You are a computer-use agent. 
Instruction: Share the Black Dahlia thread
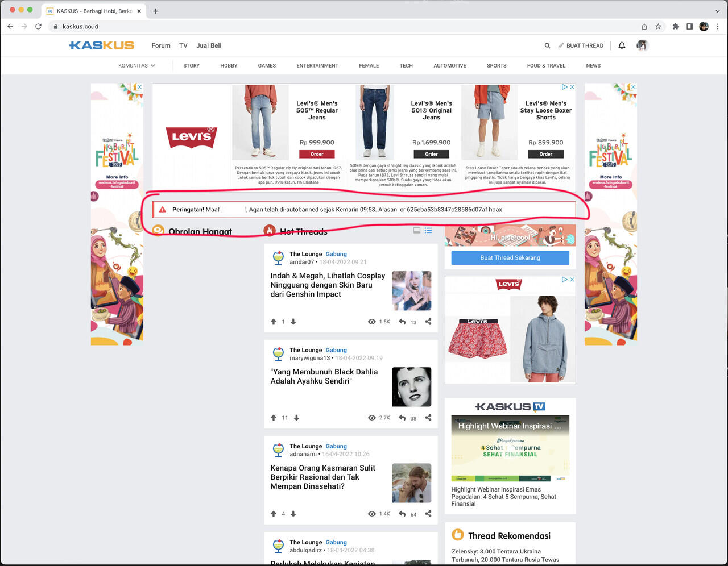[428, 418]
